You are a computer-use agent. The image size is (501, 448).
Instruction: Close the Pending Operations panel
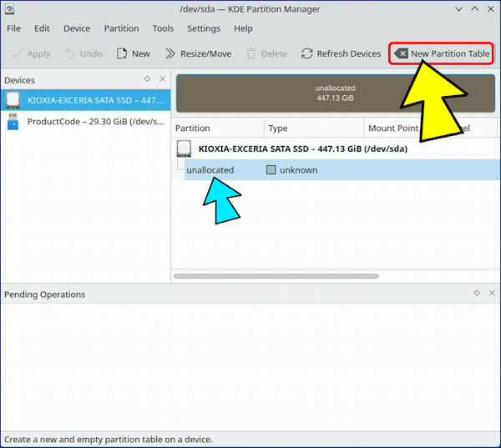click(492, 294)
